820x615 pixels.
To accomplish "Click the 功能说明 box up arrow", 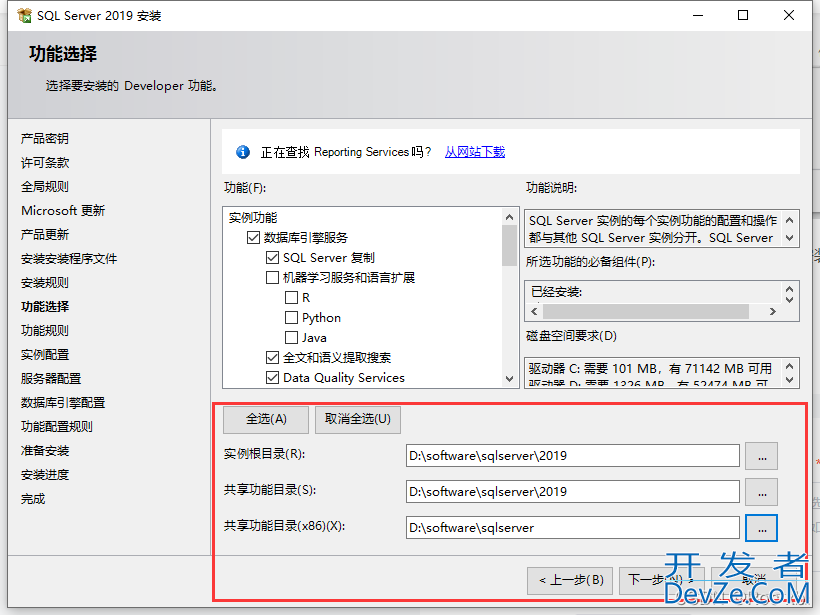I will pos(790,221).
